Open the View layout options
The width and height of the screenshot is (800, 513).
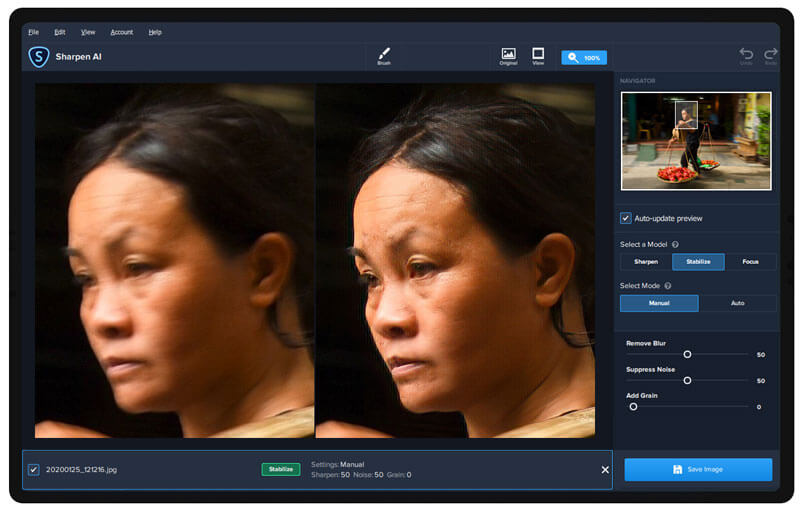(x=538, y=56)
